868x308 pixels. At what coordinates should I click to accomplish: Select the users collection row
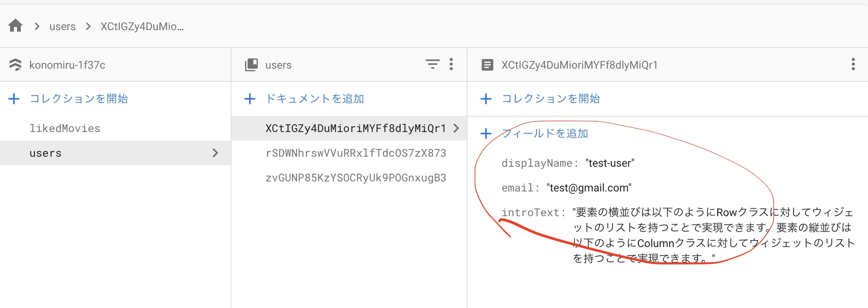(x=115, y=153)
